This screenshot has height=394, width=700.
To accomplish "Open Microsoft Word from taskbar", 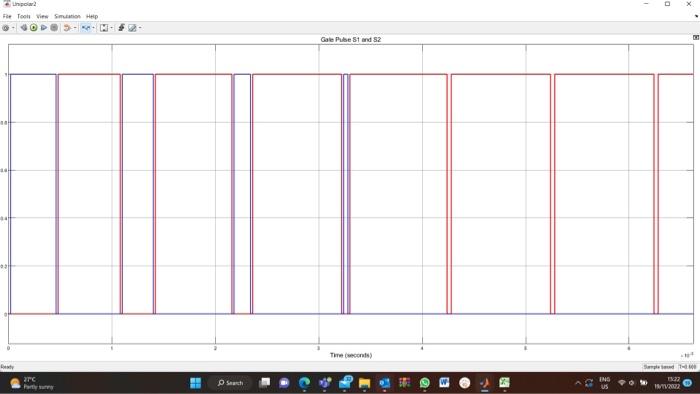I will point(444,383).
